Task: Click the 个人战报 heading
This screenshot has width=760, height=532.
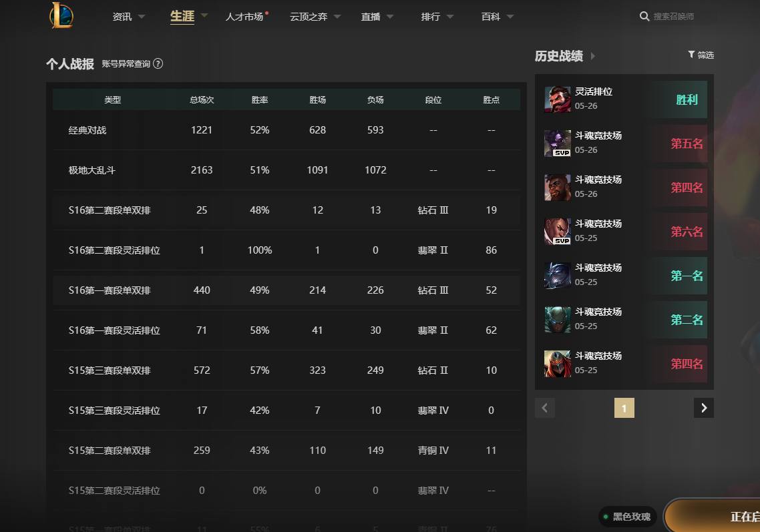Action: point(70,64)
